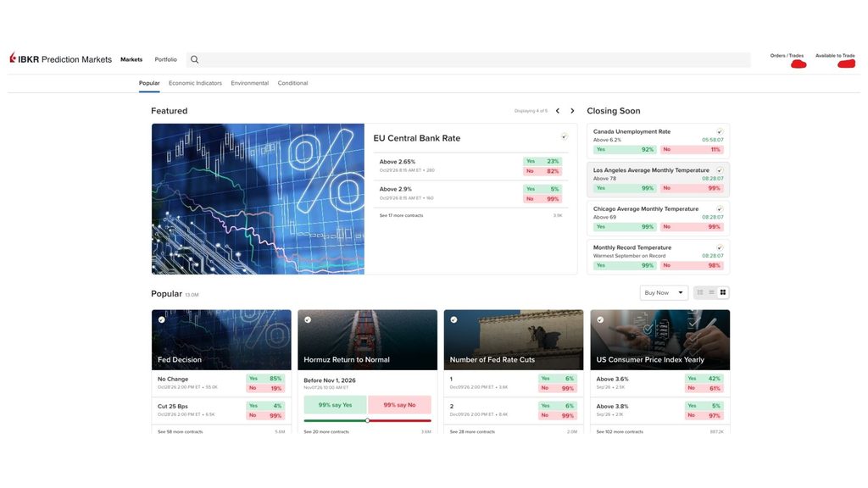Toggle watch icon on Los Angeles Temperature
This screenshot has height=488, width=868.
point(720,170)
